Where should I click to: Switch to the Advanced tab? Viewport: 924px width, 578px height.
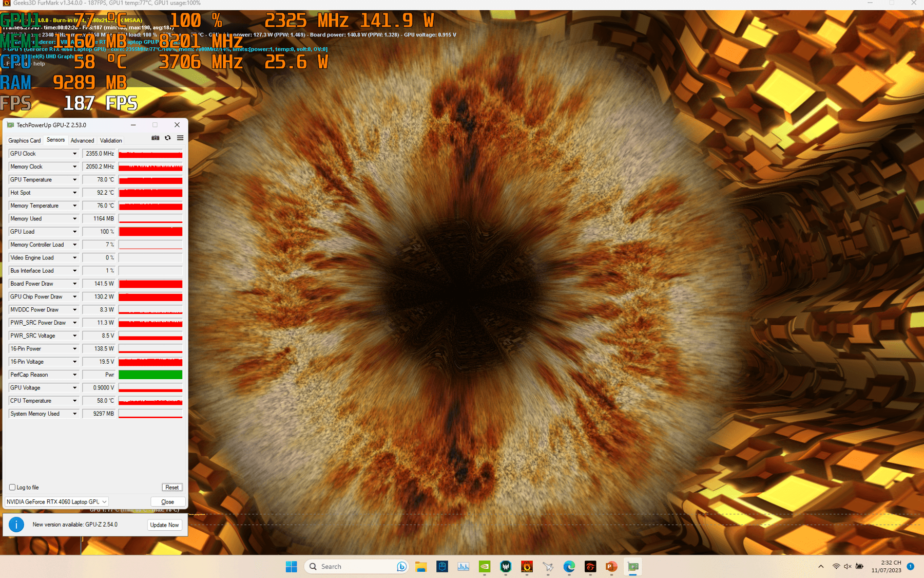pos(82,140)
